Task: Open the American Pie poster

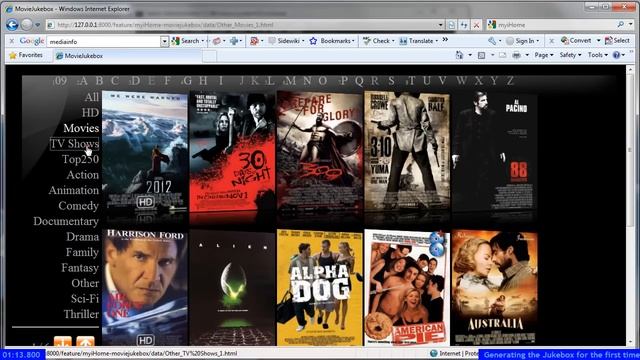Action: pos(407,288)
